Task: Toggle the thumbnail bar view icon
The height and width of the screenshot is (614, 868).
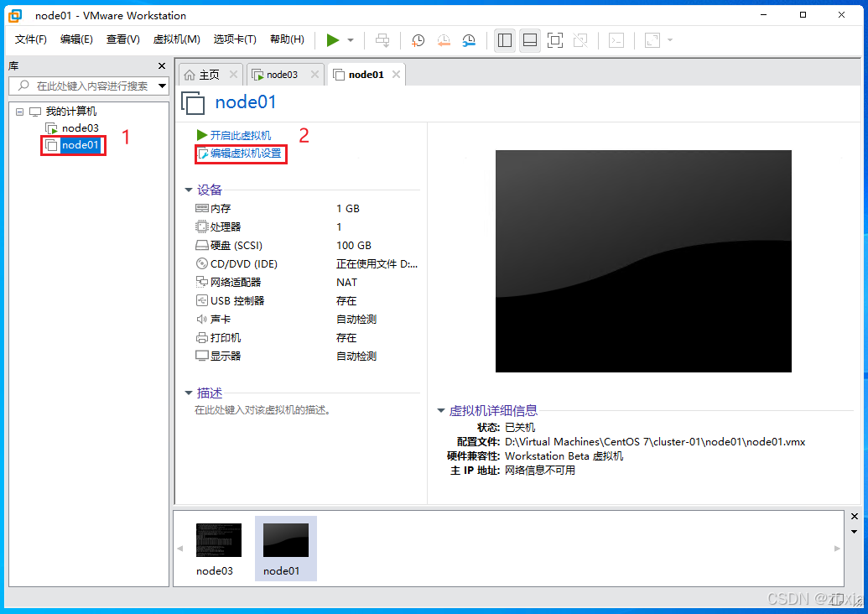Action: [530, 40]
